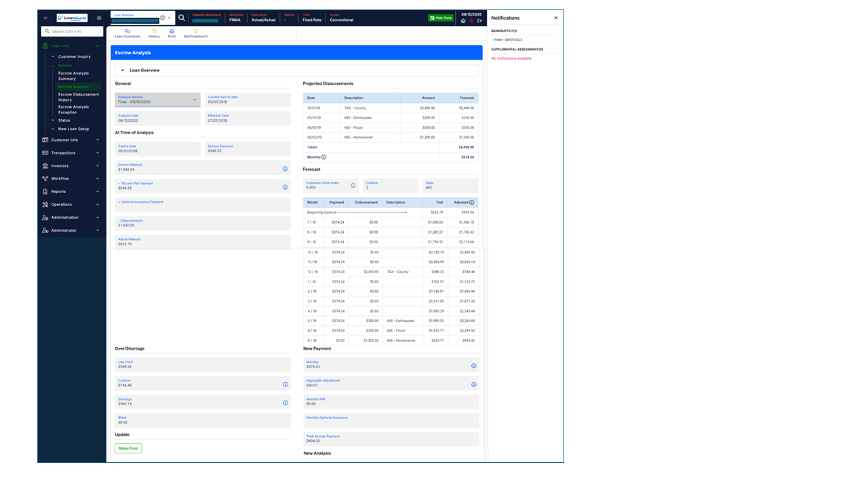
Task: Click the Home icon under the date
Action: coord(463,21)
